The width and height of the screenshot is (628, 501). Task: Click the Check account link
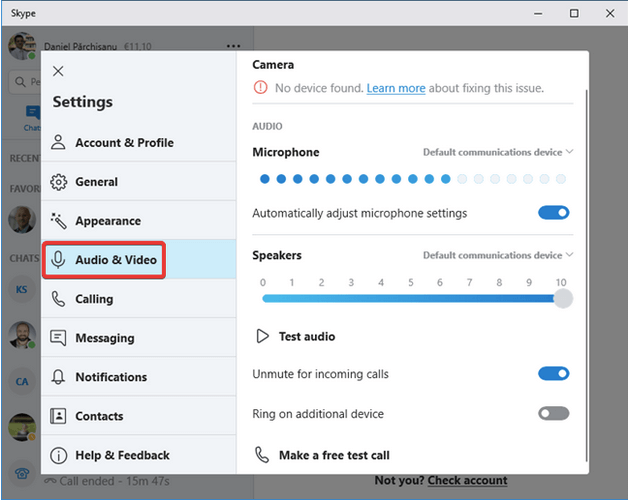click(467, 480)
